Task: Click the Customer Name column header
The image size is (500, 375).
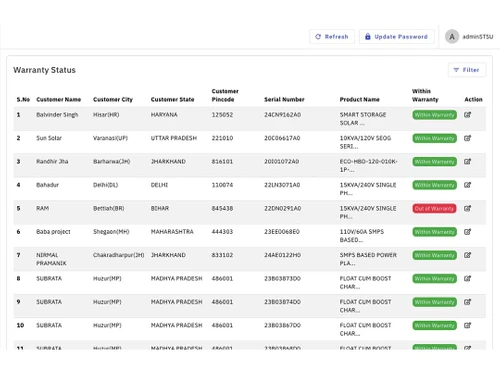Action: 59,99
